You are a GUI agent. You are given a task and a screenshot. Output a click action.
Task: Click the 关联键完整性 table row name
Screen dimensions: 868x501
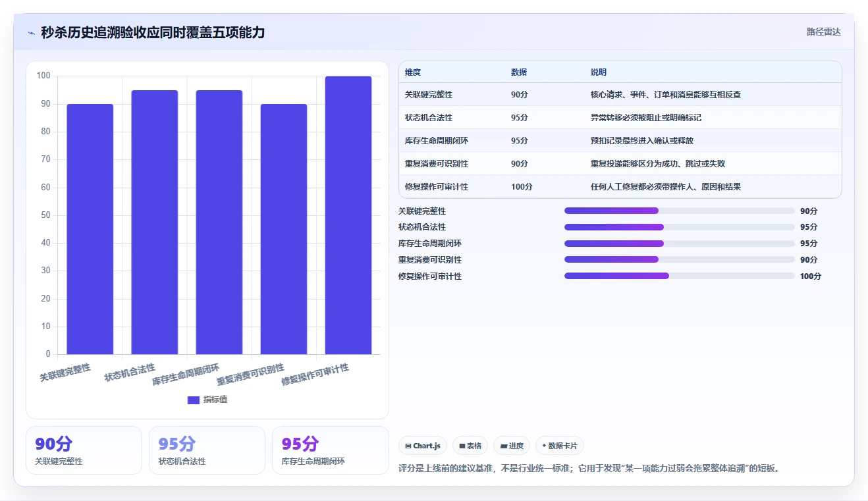[x=429, y=95]
